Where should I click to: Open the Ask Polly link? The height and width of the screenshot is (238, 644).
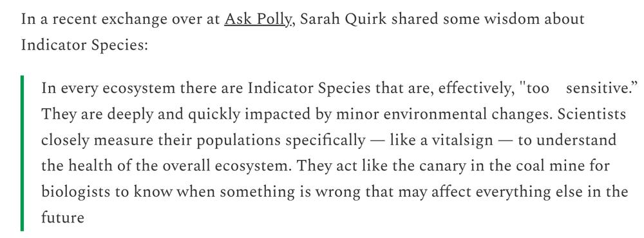(258, 19)
